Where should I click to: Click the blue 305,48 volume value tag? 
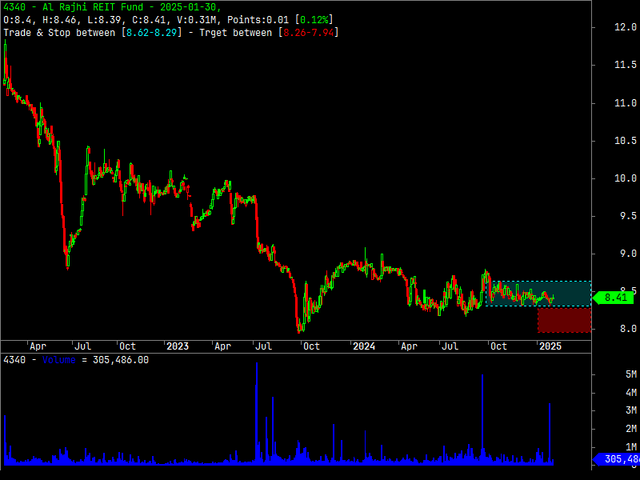616,459
